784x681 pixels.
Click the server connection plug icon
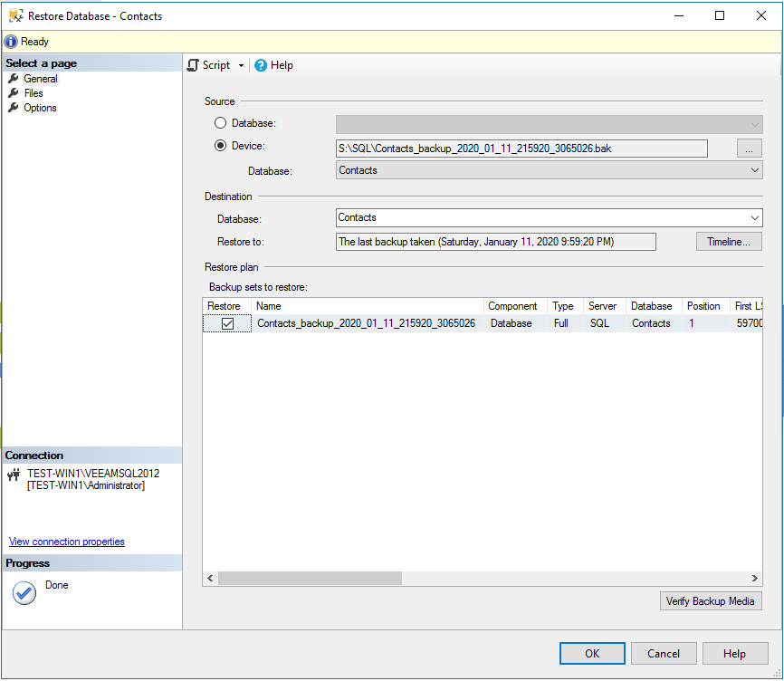click(14, 474)
